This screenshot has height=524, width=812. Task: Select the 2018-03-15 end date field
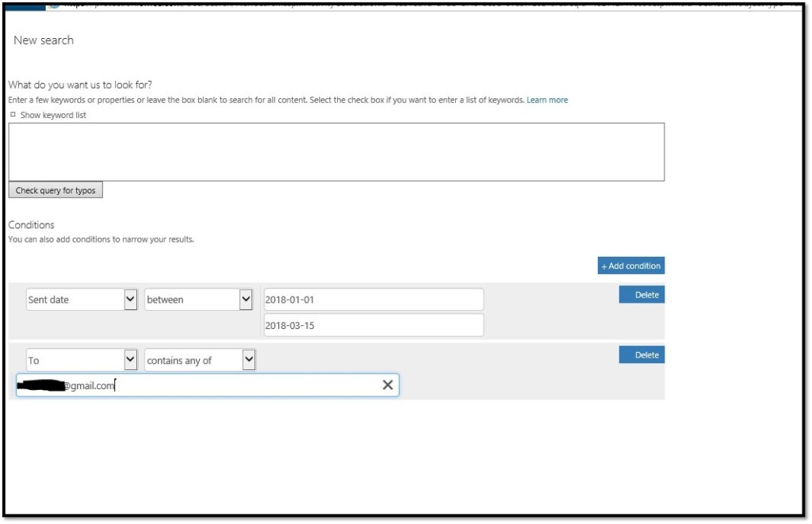point(373,325)
